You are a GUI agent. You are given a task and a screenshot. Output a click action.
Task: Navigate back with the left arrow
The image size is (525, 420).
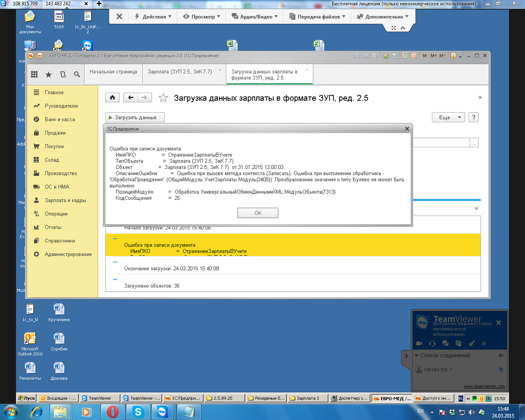point(131,98)
